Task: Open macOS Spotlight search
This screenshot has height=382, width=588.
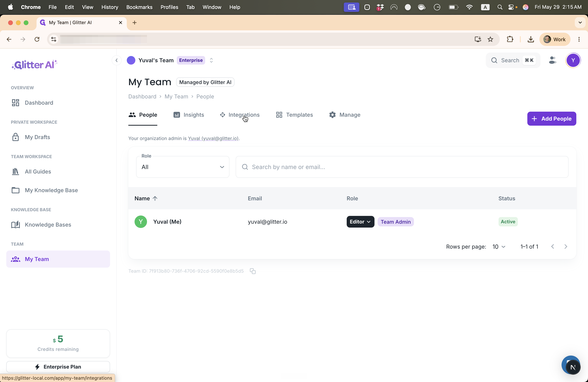Action: point(500,7)
